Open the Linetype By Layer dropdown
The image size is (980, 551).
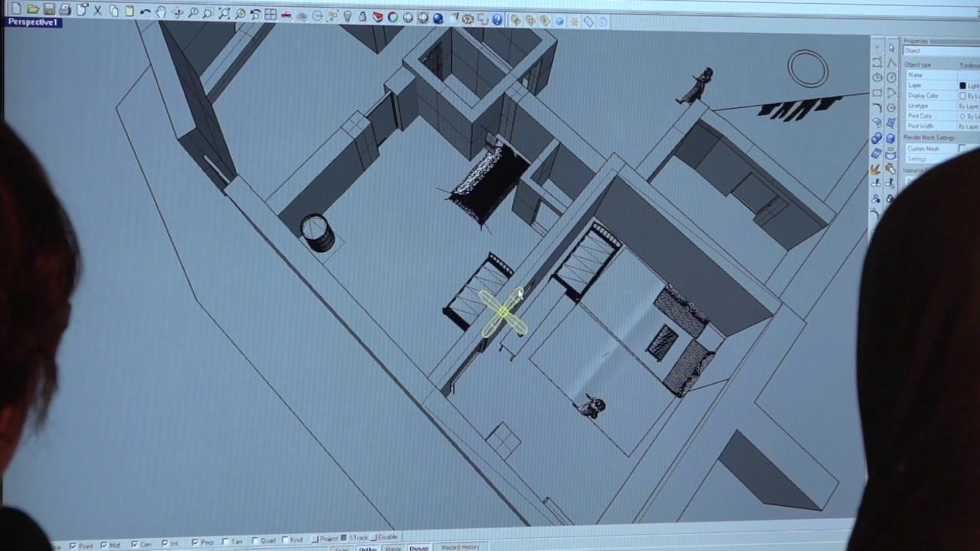click(x=969, y=106)
